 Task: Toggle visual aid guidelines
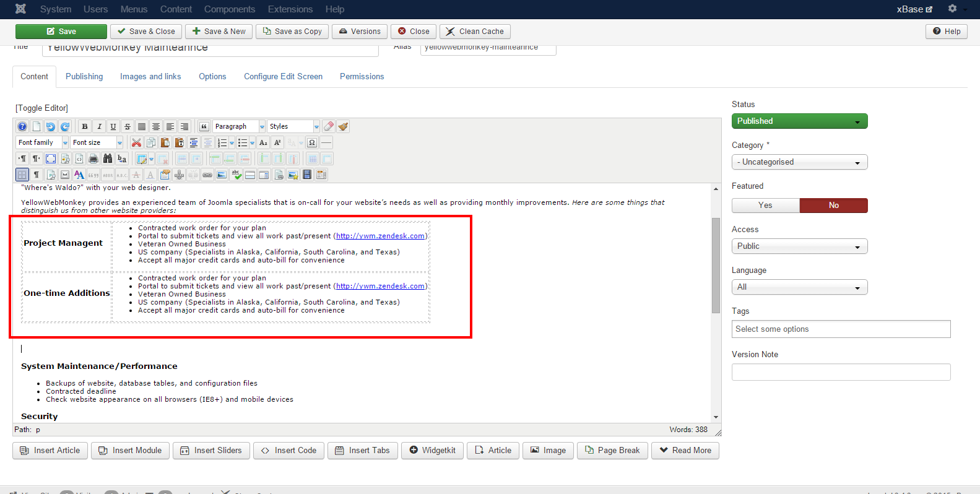(22, 175)
